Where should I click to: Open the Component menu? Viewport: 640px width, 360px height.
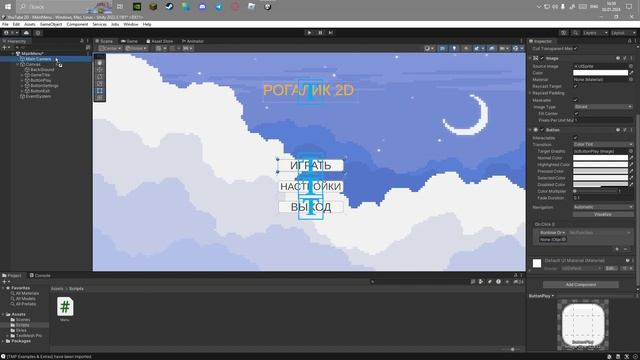click(x=77, y=24)
